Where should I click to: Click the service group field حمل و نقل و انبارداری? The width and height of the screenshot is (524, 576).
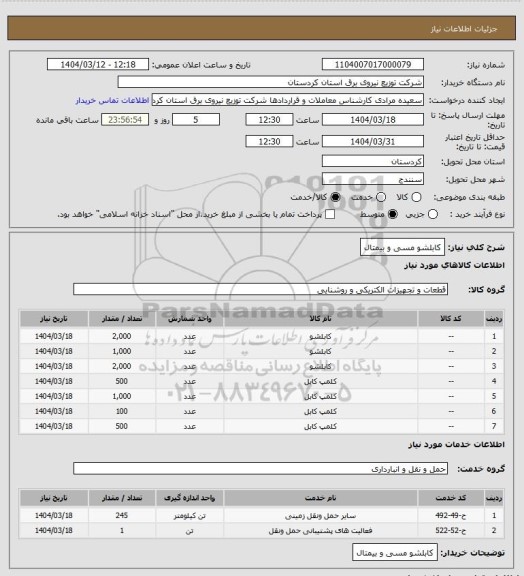tap(260, 469)
